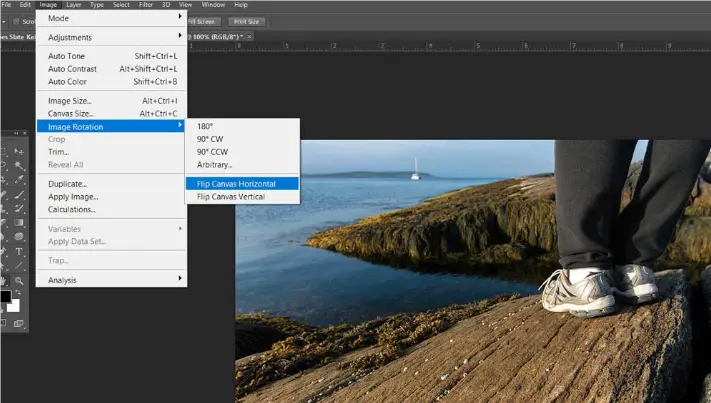Click the Print Size button
Image resolution: width=711 pixels, height=403 pixels.
click(247, 22)
